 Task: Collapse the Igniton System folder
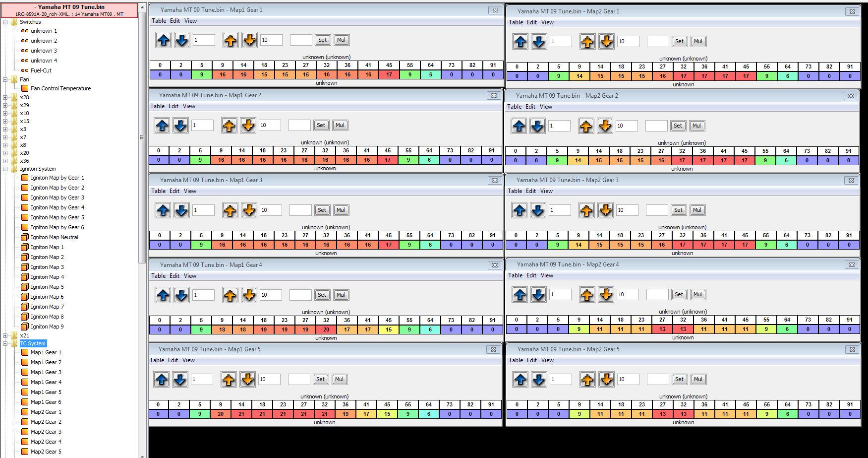(x=5, y=169)
